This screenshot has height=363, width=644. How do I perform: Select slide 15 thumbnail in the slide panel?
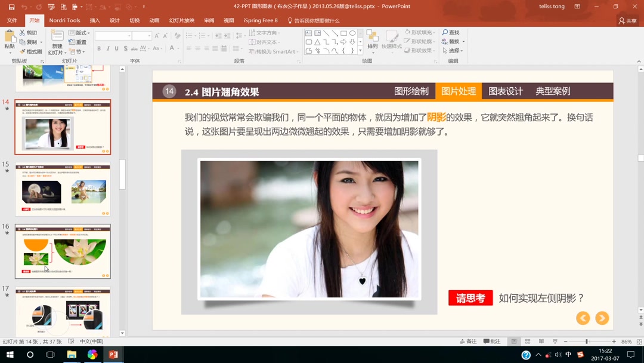(63, 189)
